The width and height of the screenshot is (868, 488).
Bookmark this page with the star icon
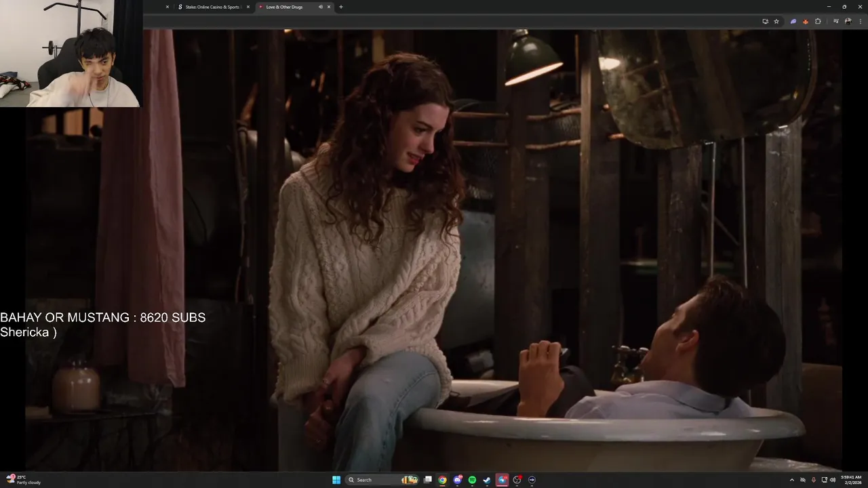[776, 21]
